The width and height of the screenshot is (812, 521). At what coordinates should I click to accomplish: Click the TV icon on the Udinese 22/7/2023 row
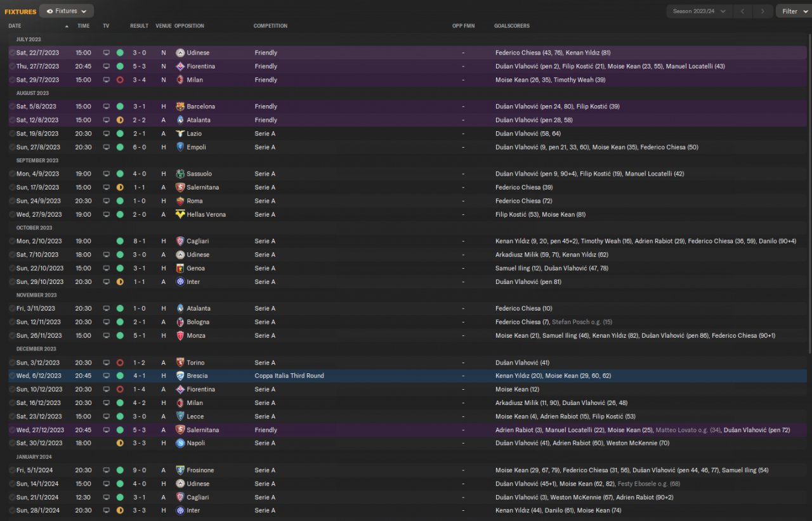107,53
